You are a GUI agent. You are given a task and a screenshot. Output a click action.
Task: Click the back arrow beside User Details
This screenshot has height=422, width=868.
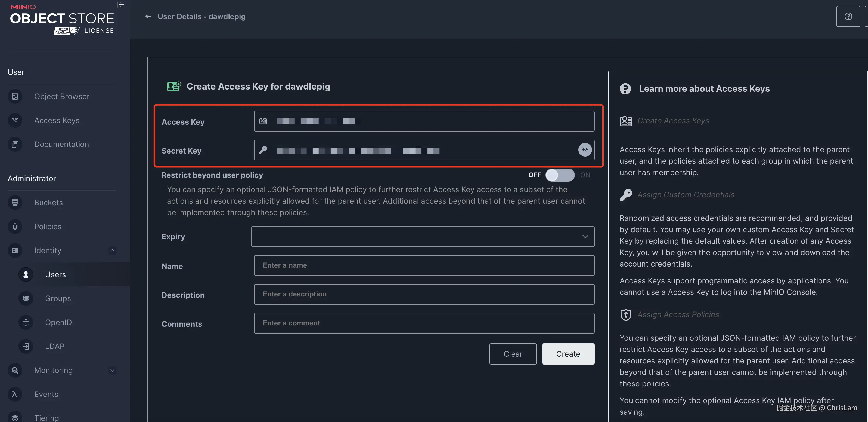148,17
